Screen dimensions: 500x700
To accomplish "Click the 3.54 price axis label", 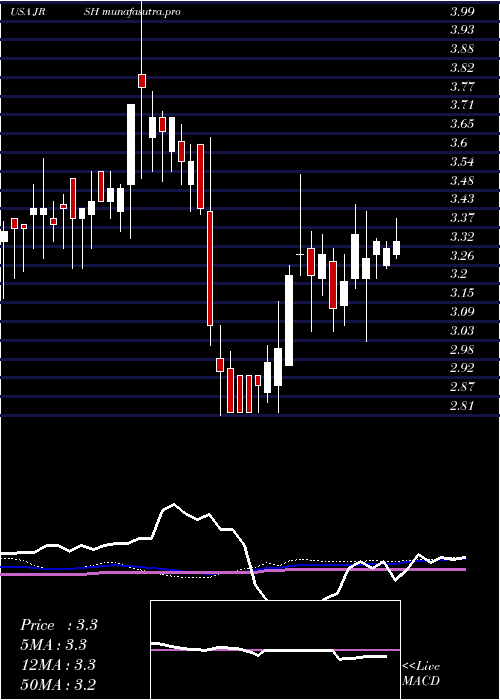I will click(x=462, y=161).
